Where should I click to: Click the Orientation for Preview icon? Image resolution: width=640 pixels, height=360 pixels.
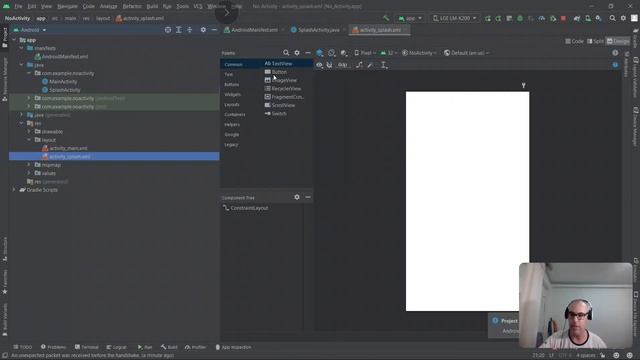point(332,53)
